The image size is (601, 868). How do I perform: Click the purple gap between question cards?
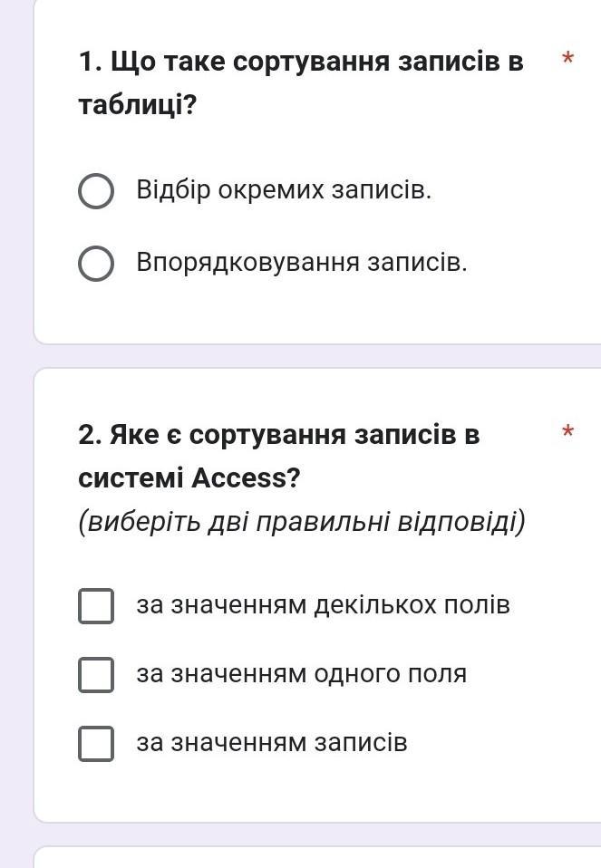point(317,356)
